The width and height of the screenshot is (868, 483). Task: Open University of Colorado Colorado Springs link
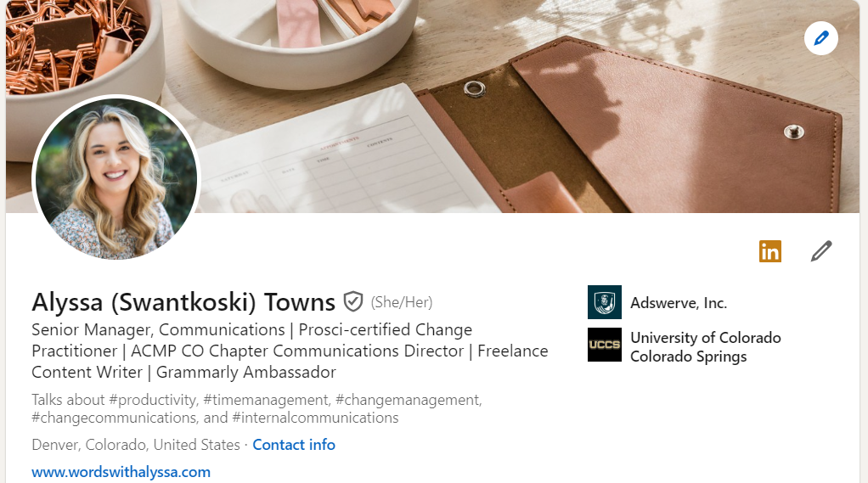705,346
